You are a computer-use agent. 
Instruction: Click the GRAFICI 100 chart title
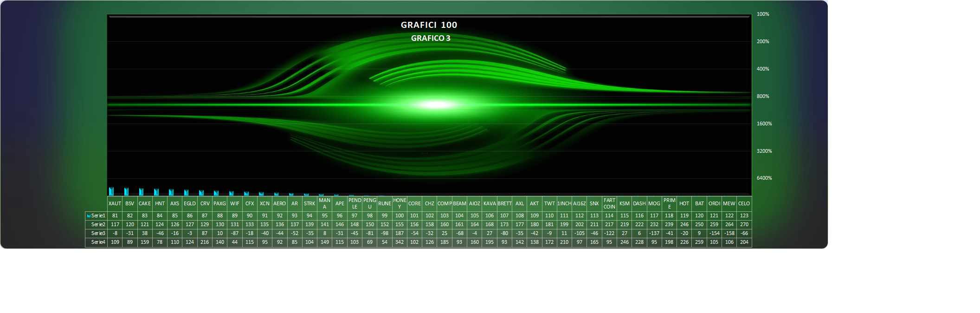click(429, 25)
